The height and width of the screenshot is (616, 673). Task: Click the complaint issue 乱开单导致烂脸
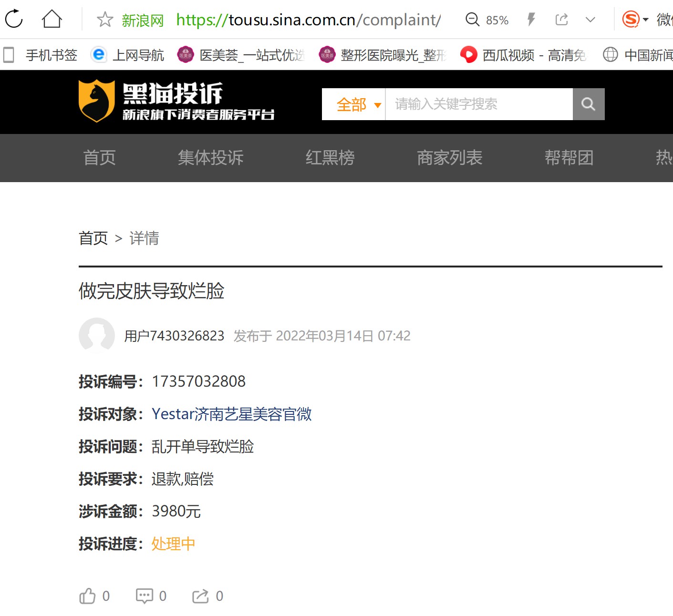point(203,447)
